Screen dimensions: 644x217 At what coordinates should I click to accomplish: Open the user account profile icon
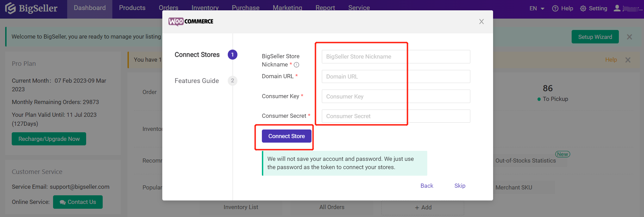click(617, 8)
